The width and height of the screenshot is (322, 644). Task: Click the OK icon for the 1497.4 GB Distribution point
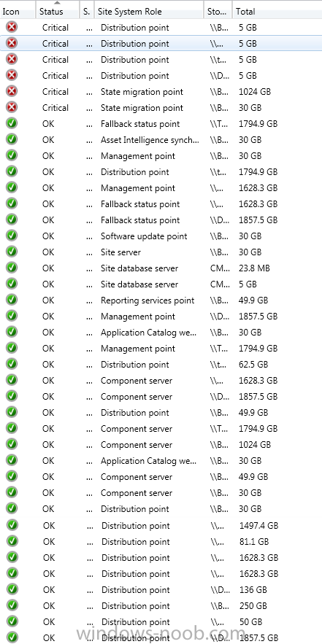coord(12,525)
